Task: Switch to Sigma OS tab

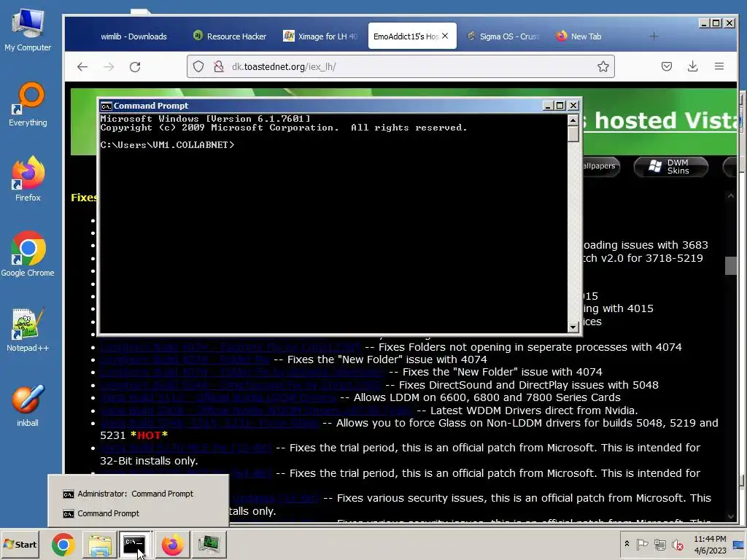Action: click(503, 36)
